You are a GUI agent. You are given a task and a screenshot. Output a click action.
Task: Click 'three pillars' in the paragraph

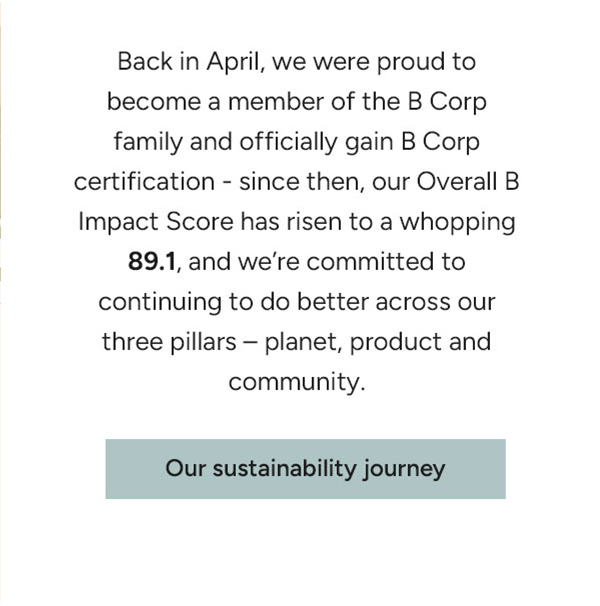pyautogui.click(x=169, y=342)
